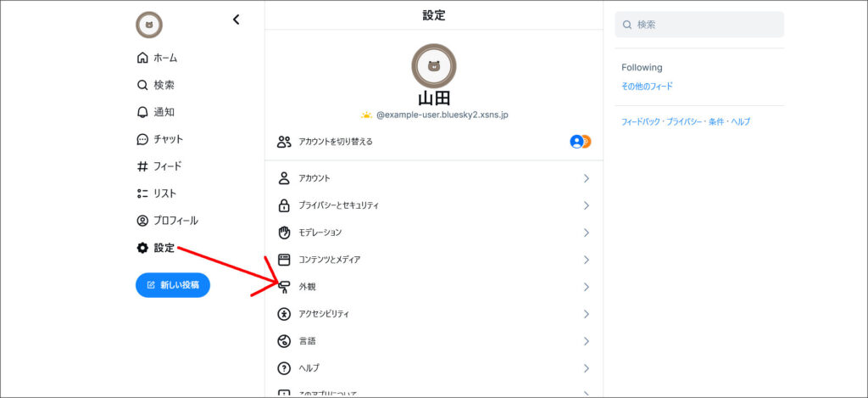Click the lists (リスト) icon
The height and width of the screenshot is (398, 868).
[x=142, y=193]
